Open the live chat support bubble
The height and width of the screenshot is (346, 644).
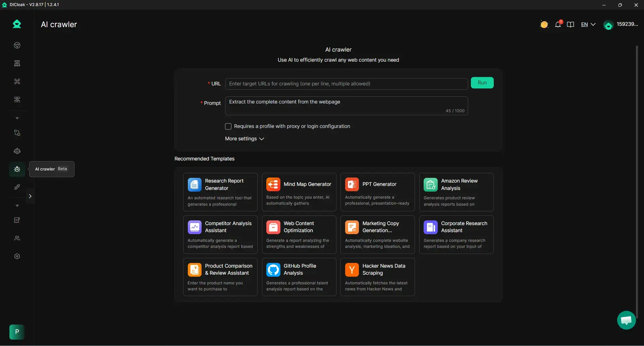tap(626, 320)
